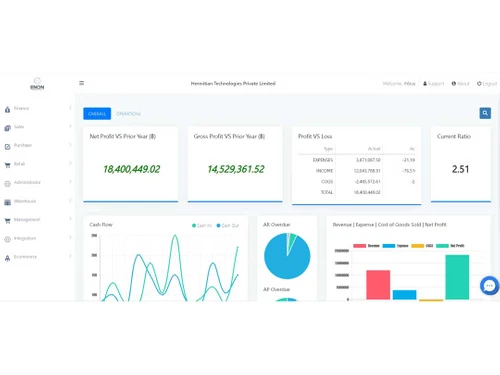Click the net profit value 18,400,449.02
The height and width of the screenshot is (375, 500).
click(x=132, y=169)
